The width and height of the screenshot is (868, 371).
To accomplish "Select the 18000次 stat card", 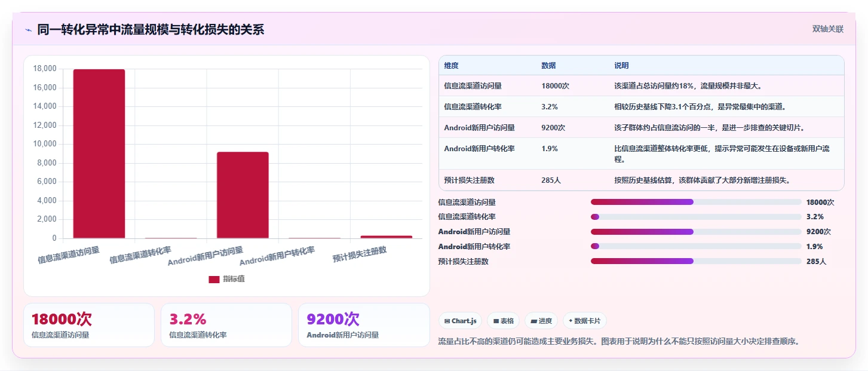I will coord(89,325).
